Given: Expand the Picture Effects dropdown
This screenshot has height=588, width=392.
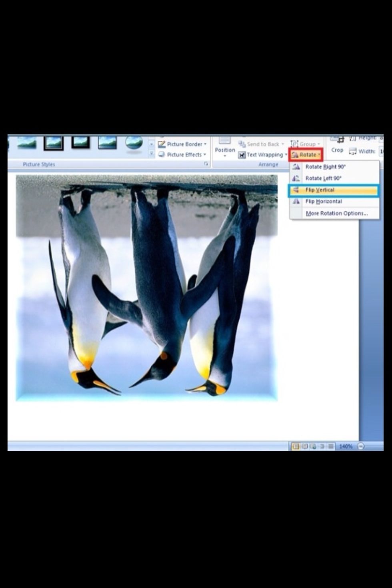Looking at the screenshot, I should coord(182,154).
